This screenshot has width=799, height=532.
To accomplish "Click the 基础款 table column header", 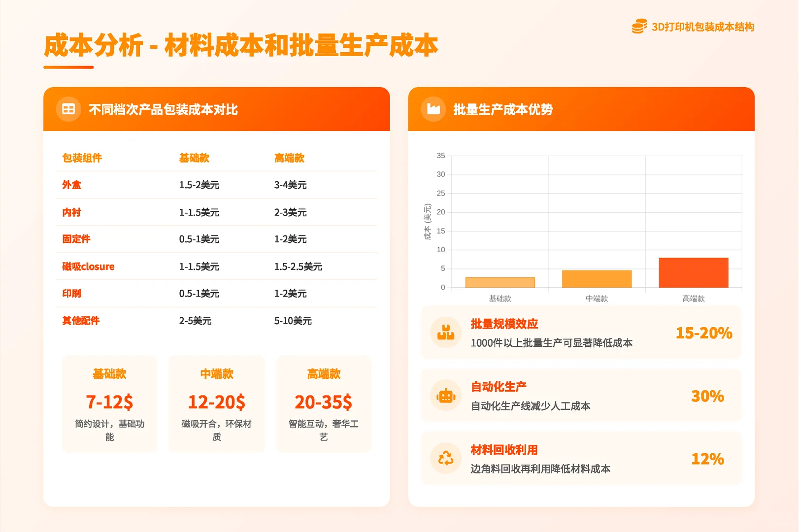I will (194, 158).
